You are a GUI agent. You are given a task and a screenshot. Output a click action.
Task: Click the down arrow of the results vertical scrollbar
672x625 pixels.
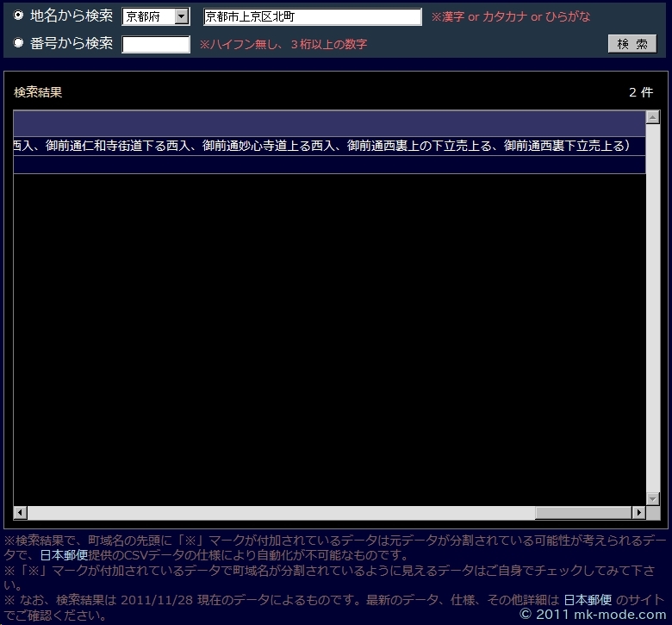point(652,498)
